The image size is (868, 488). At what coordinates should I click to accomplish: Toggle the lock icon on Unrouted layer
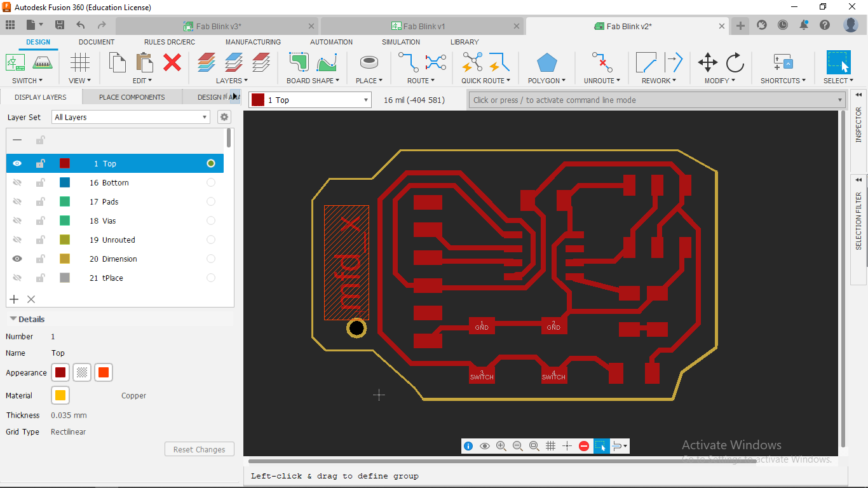click(40, 240)
